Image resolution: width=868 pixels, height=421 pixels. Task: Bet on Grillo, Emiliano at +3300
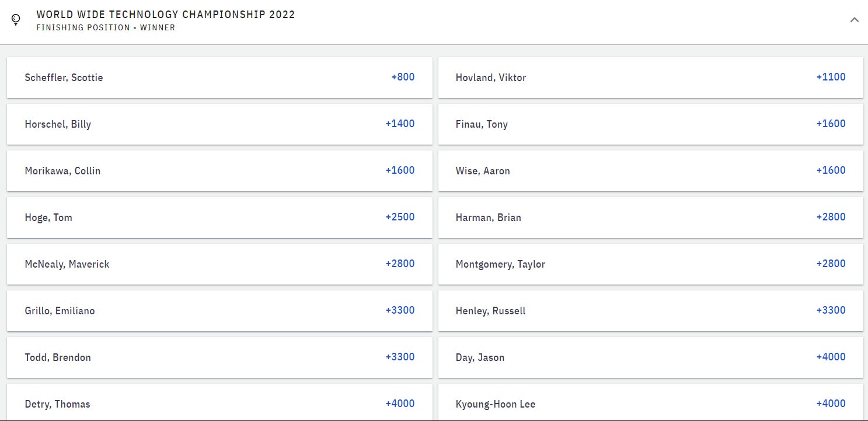219,311
